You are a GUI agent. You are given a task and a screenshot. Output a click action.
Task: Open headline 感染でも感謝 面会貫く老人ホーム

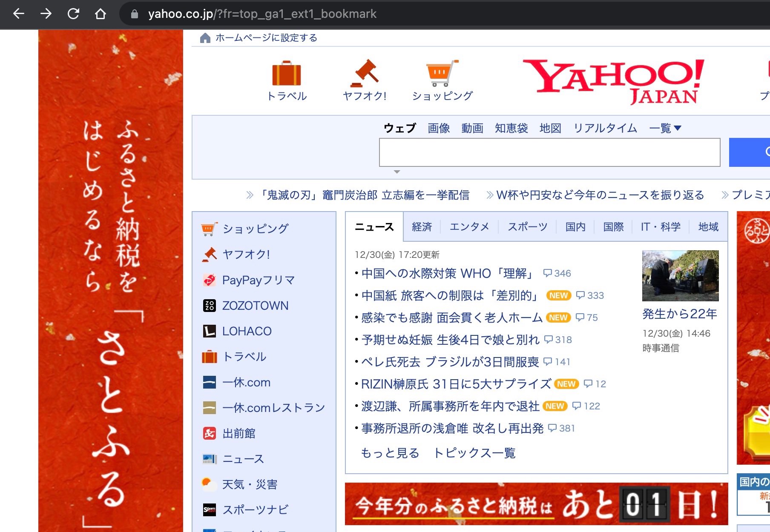point(452,317)
